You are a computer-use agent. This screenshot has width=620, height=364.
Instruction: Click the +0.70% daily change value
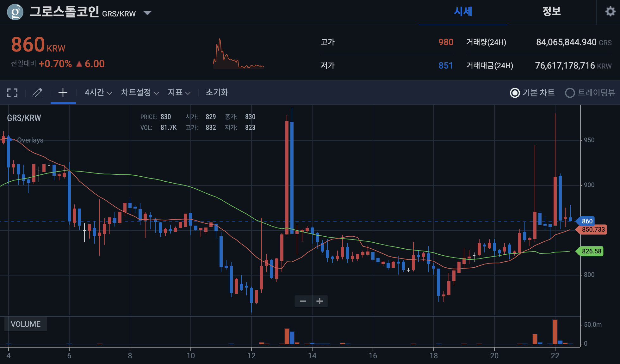tap(55, 64)
